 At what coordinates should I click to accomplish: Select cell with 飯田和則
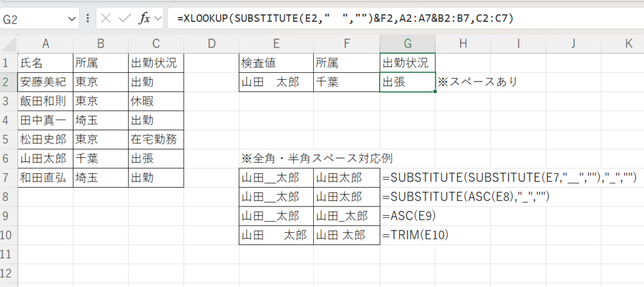[x=45, y=101]
